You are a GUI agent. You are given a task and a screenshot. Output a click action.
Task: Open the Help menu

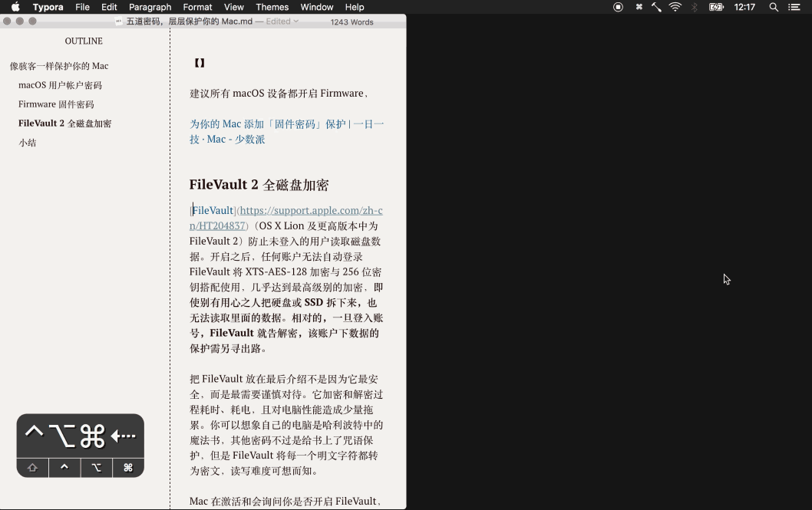[355, 7]
